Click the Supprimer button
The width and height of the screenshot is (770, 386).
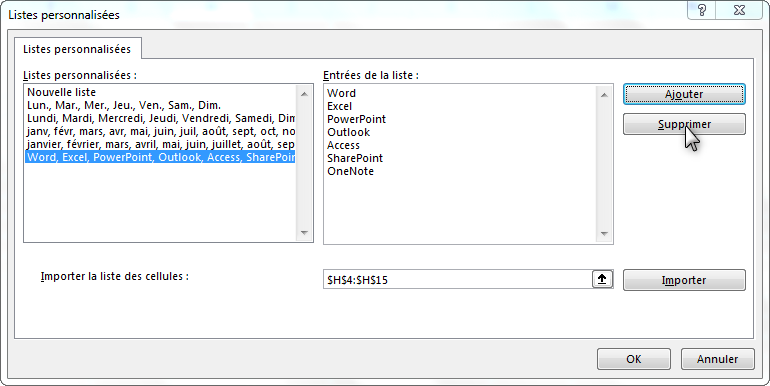point(684,124)
